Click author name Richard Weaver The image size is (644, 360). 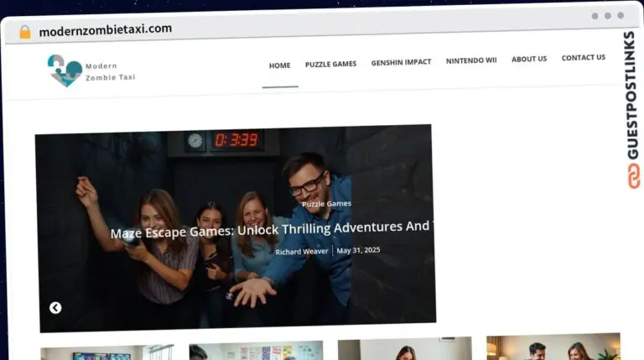pyautogui.click(x=302, y=252)
